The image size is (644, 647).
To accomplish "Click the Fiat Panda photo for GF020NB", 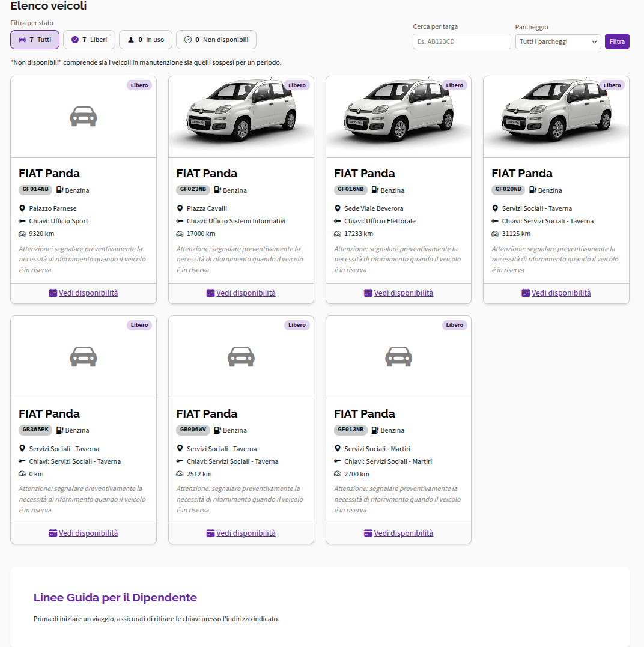I will pos(556,111).
